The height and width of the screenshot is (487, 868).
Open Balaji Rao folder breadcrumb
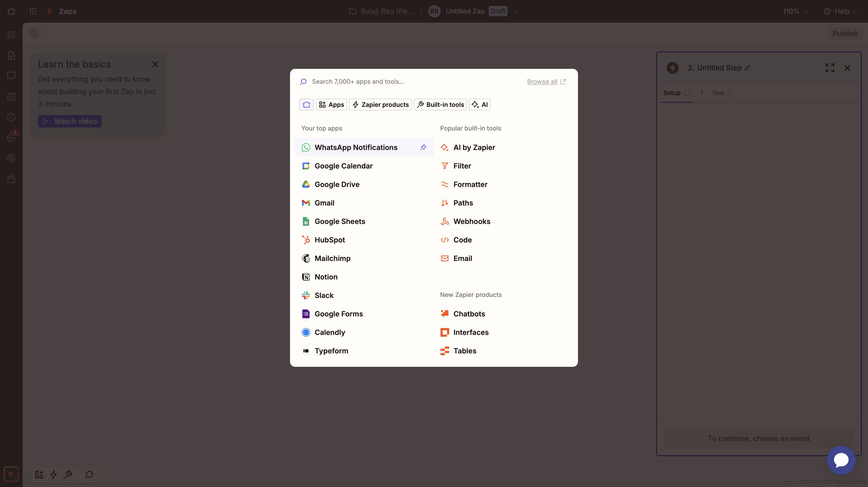click(x=381, y=12)
